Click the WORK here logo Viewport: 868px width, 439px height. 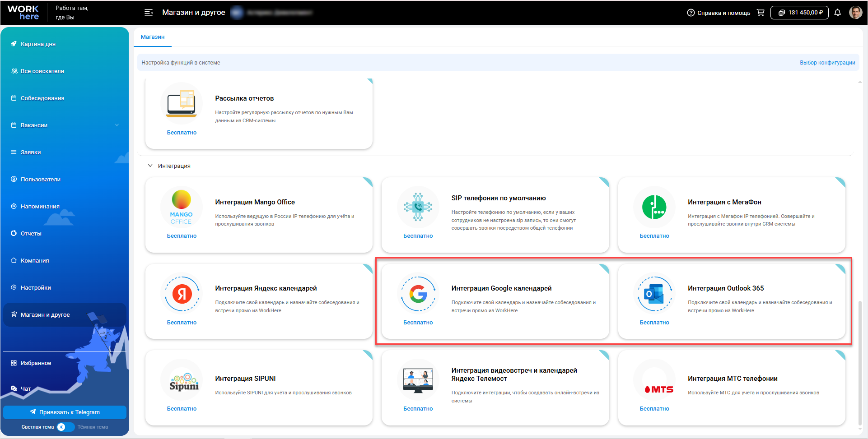tap(23, 13)
